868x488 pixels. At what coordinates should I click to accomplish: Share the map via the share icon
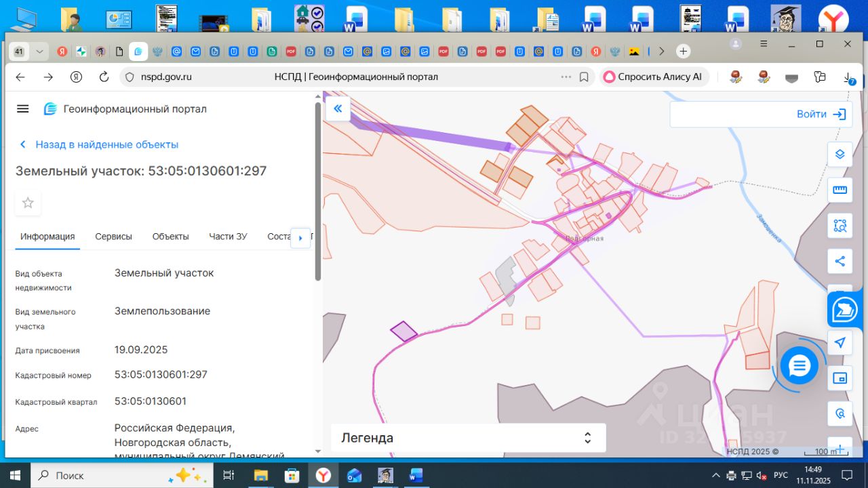(x=840, y=261)
